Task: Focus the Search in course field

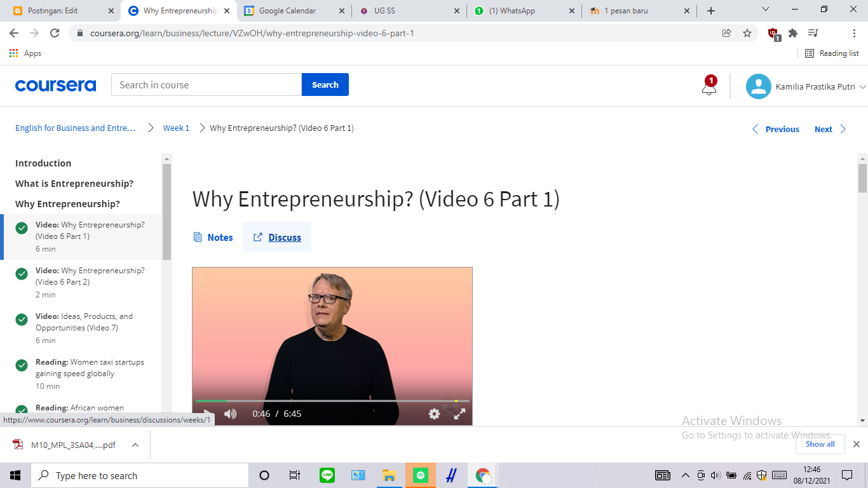Action: click(207, 85)
